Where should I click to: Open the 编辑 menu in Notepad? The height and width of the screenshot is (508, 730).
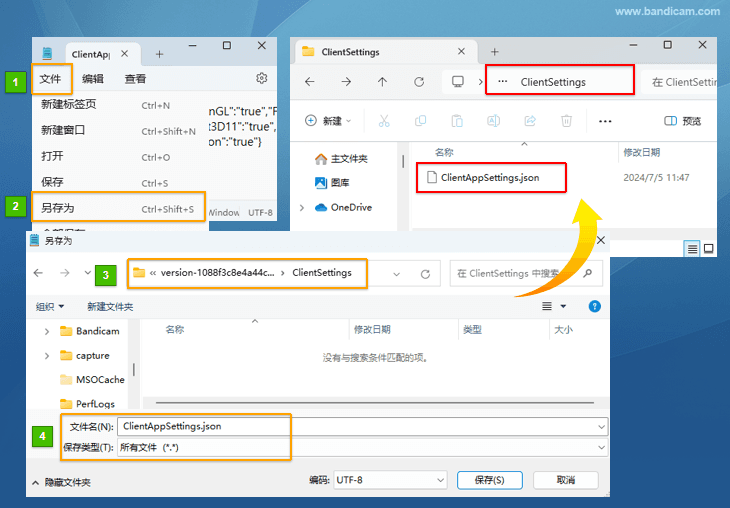pos(93,79)
